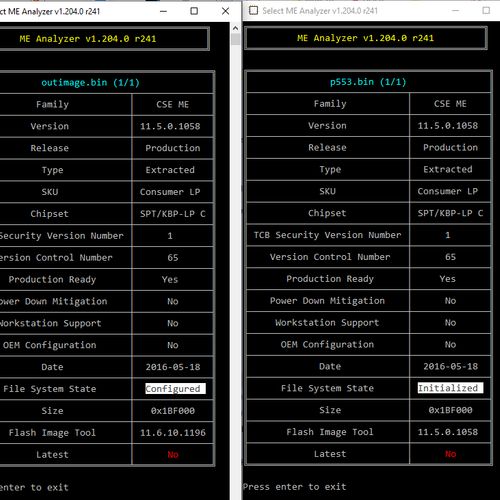
Task: Click Size 0x1BF000 in p553.bin table
Action: 450,410
